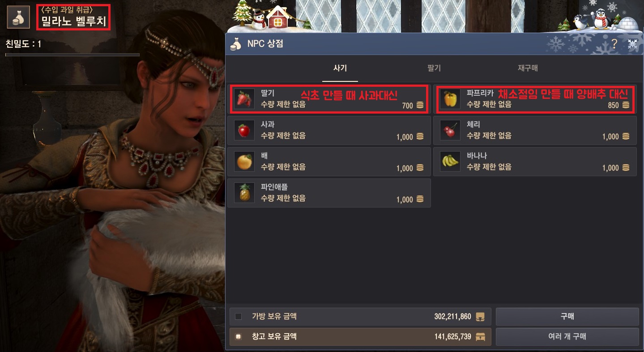This screenshot has width=644, height=352.
Task: Click the money bag icon beside NPC name
Action: pyautogui.click(x=19, y=17)
